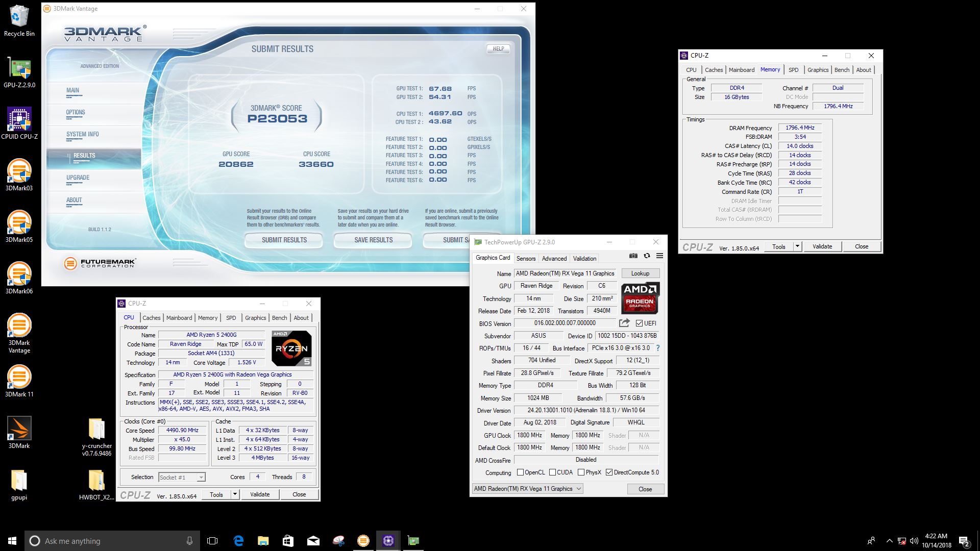Open the GPU-Z hamburger menu
Viewport: 980px width, 551px height.
click(659, 256)
